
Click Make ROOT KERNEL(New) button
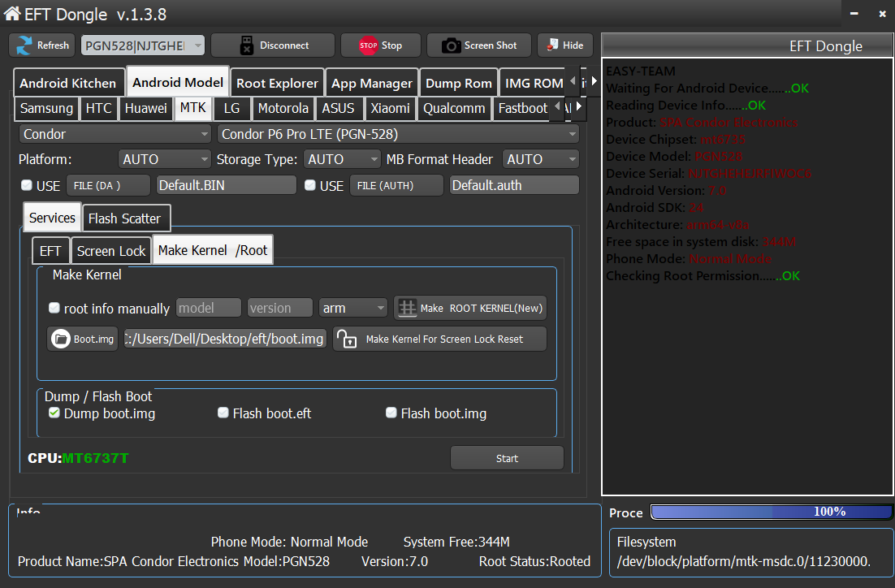pos(470,308)
